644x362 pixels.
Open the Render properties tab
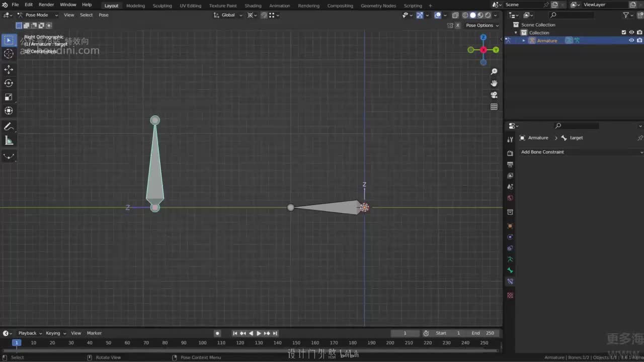(510, 153)
